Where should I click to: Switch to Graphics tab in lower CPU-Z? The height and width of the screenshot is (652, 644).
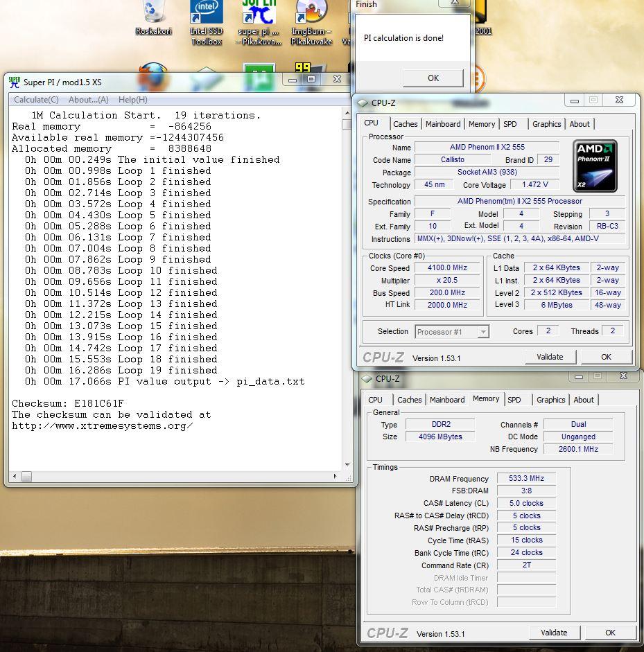551,400
